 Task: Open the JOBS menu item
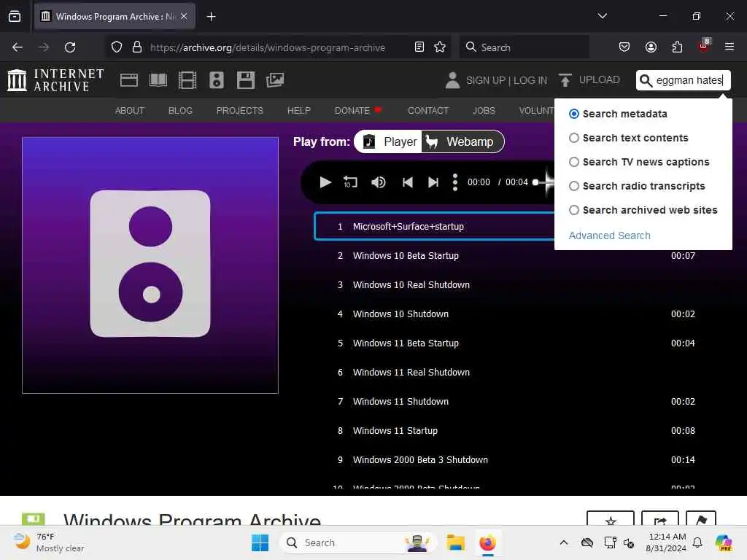pyautogui.click(x=484, y=111)
